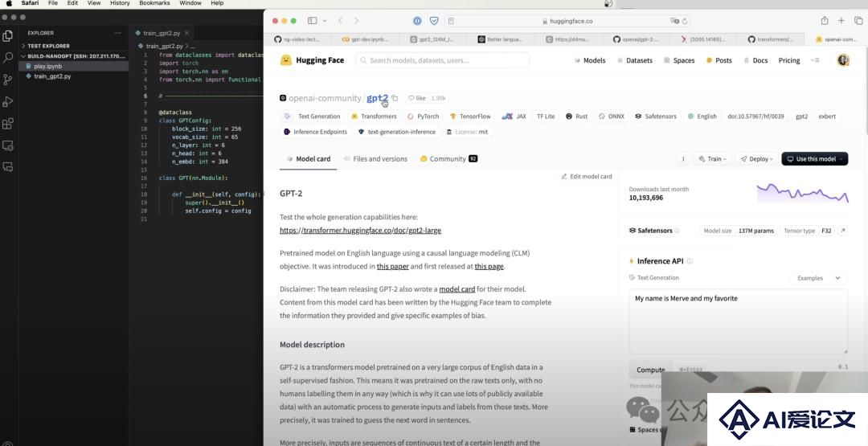
Task: Open the Safari File menu
Action: pyautogui.click(x=53, y=3)
